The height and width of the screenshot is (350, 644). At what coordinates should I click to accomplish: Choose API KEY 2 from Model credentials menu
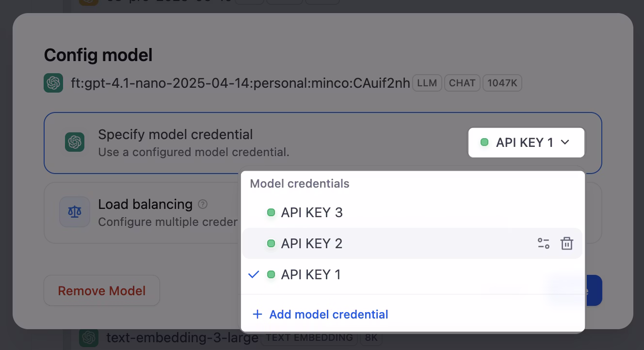pos(312,243)
